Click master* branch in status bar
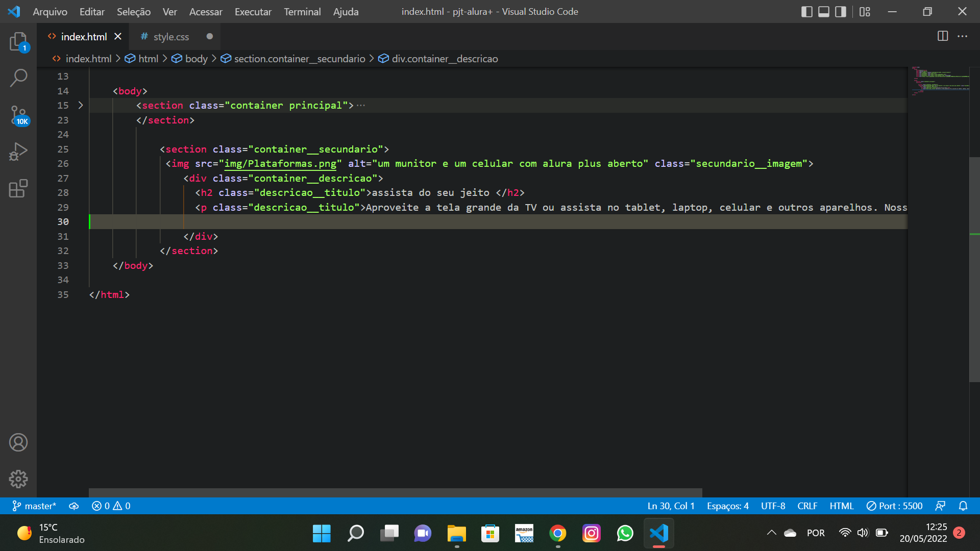This screenshot has height=551, width=980. coord(34,506)
